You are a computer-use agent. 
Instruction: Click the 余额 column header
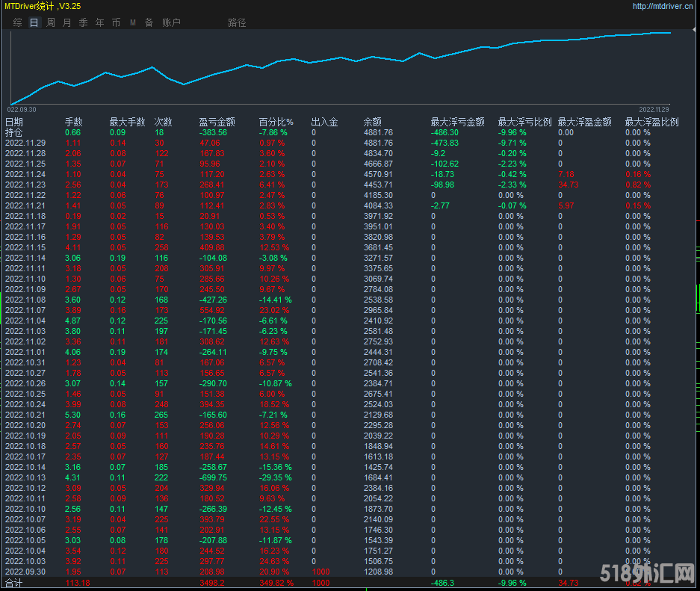(x=372, y=122)
